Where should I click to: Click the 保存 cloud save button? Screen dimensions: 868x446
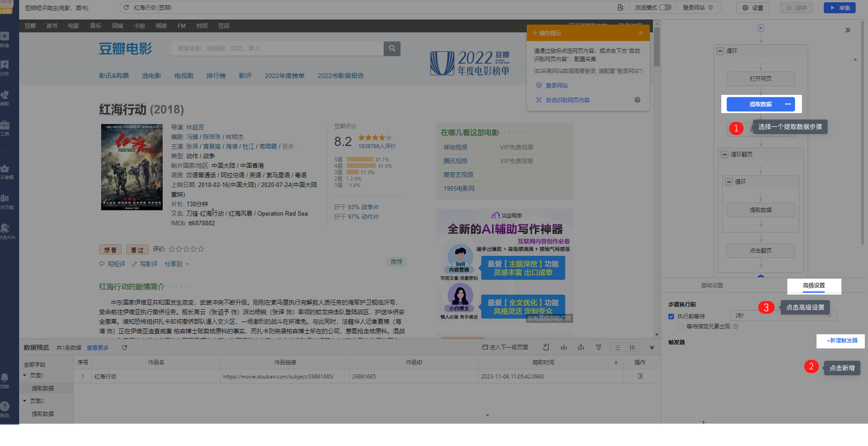click(x=796, y=8)
